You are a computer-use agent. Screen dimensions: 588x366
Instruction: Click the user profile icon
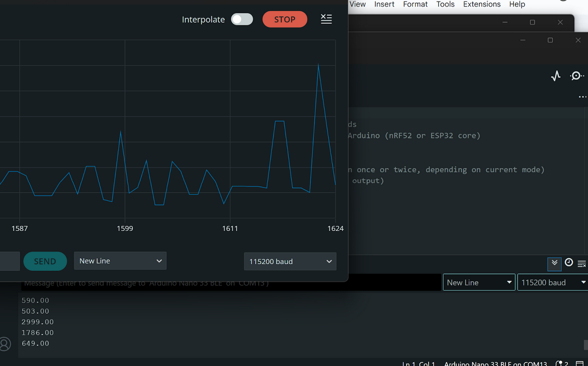click(5, 344)
